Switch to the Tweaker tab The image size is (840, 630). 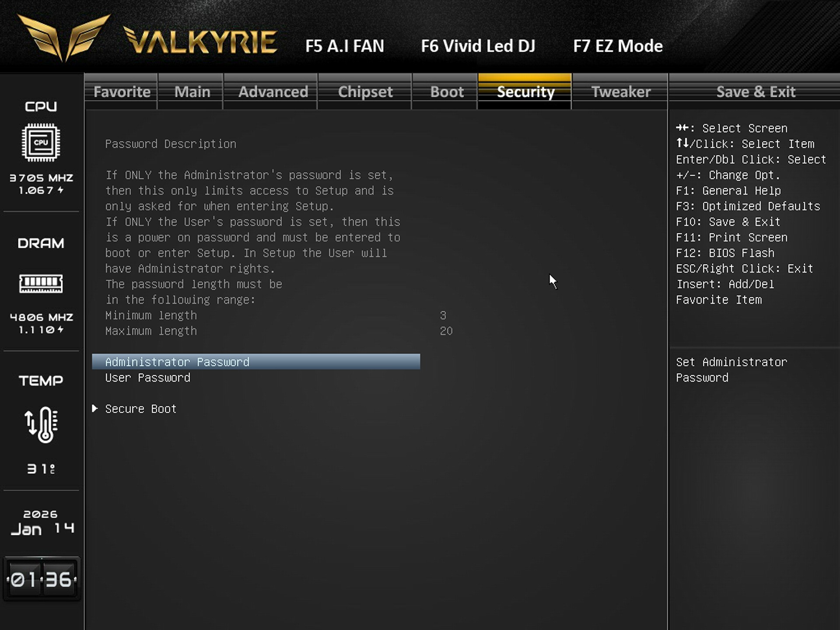[x=620, y=92]
